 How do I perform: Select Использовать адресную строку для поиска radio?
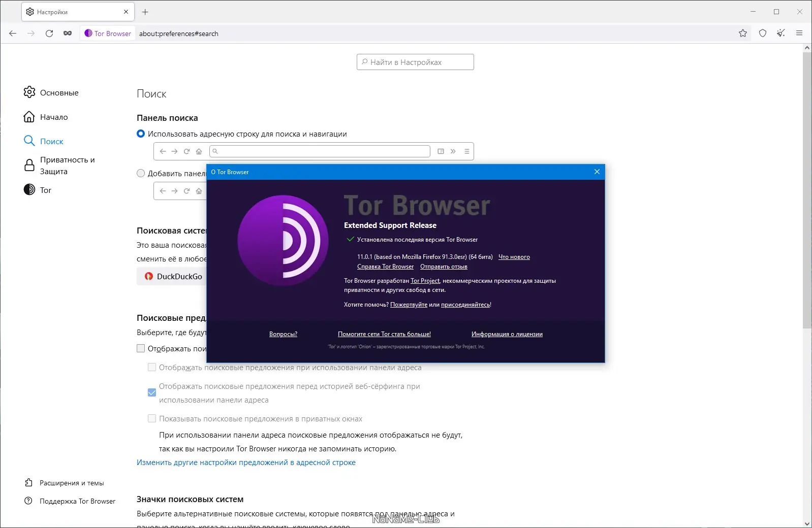(141, 134)
